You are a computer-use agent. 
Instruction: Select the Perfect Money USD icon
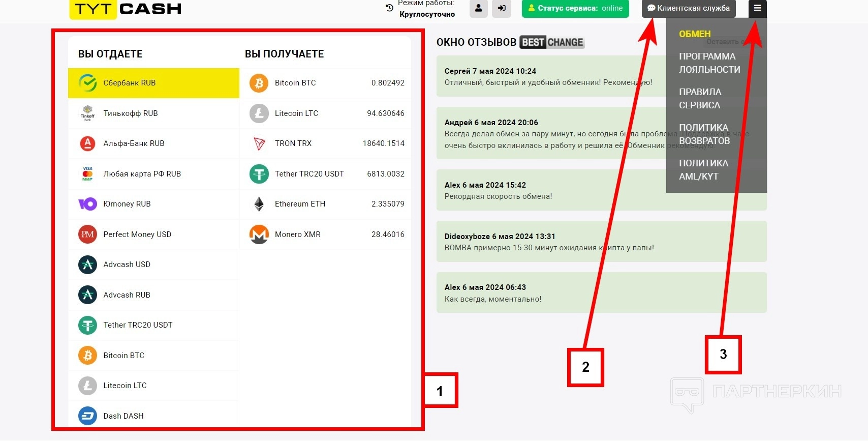(87, 234)
